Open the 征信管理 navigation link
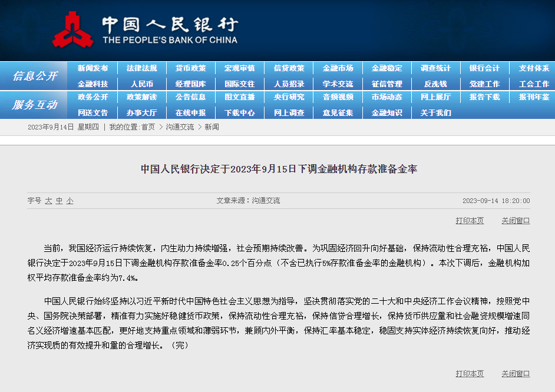Screen dimensions: 555x392 [386, 84]
